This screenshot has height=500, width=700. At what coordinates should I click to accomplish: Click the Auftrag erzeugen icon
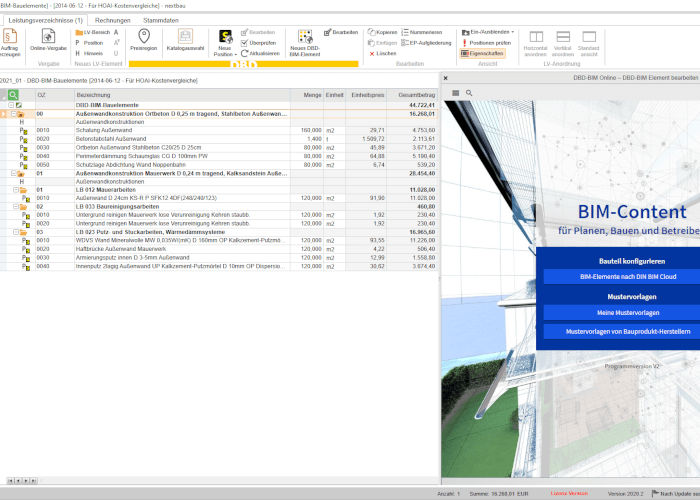(10, 36)
